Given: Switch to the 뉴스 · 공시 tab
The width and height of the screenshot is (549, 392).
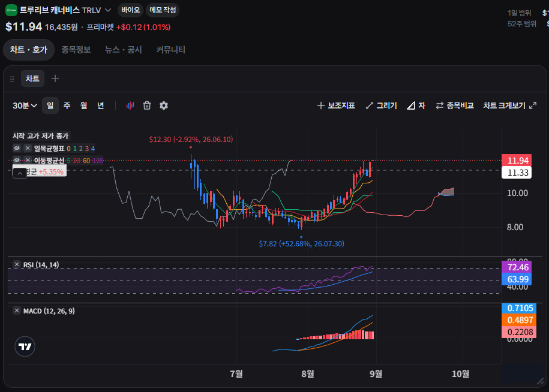Looking at the screenshot, I should [123, 50].
